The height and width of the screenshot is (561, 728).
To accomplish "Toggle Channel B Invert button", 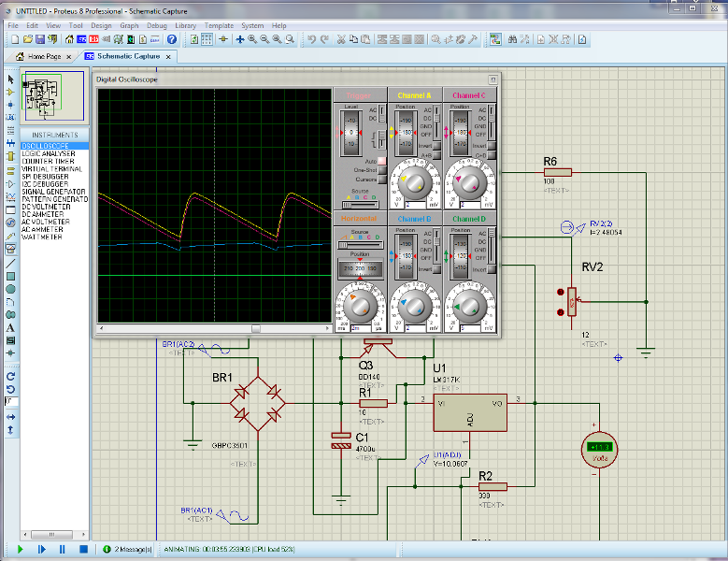I will [x=436, y=269].
